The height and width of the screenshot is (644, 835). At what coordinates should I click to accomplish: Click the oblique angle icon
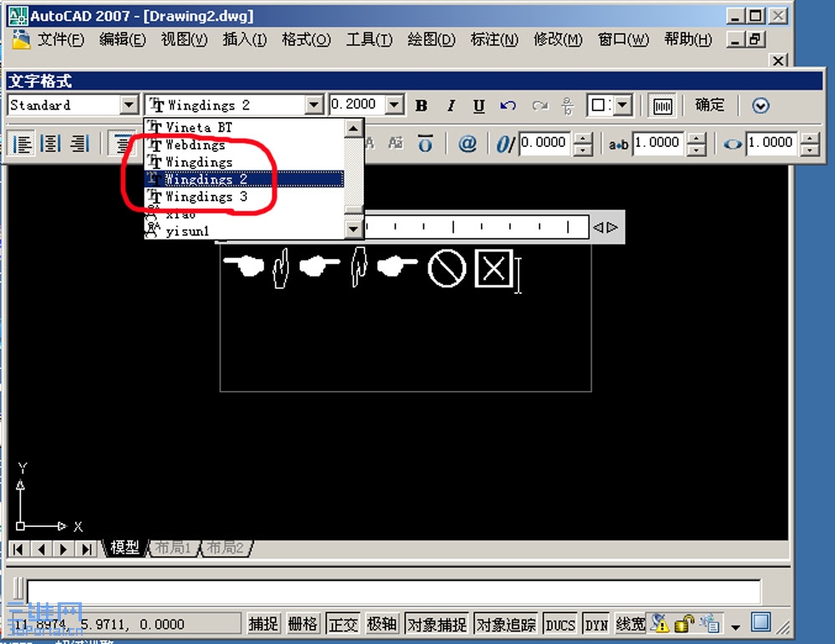[505, 144]
